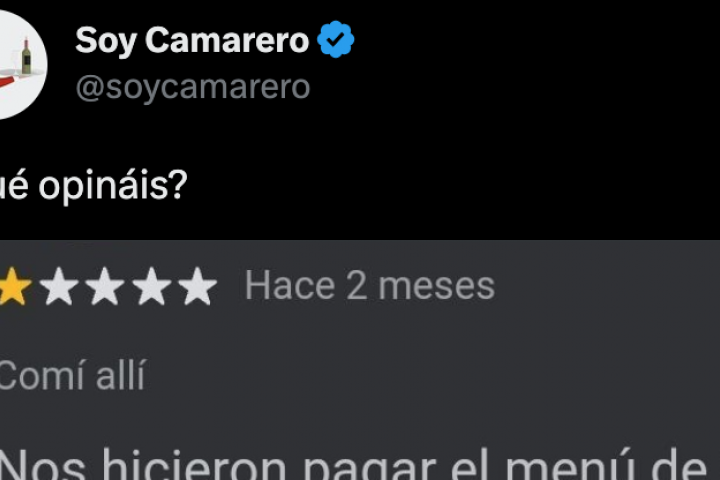Click the fourth rating star
This screenshot has width=720, height=480.
click(x=151, y=286)
